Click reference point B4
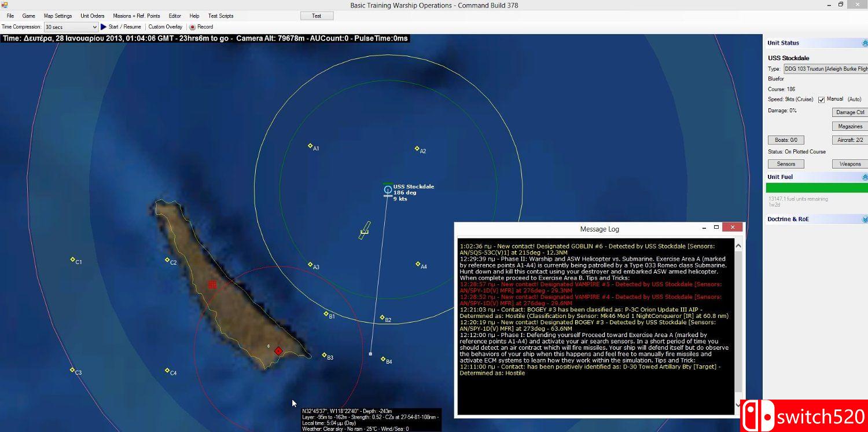Viewport: 868px width, 432px height. (x=383, y=359)
